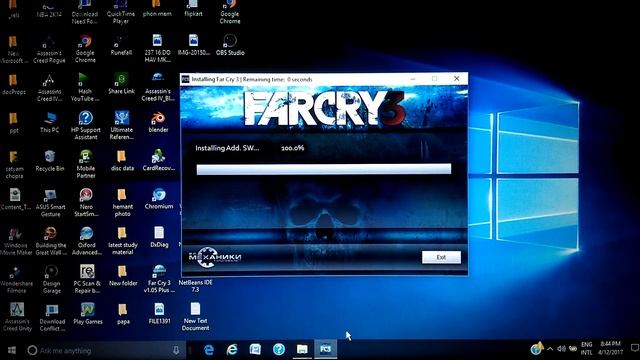Screen dimensions: 640x360
Task: Open the papa folder
Action: (x=123, y=314)
